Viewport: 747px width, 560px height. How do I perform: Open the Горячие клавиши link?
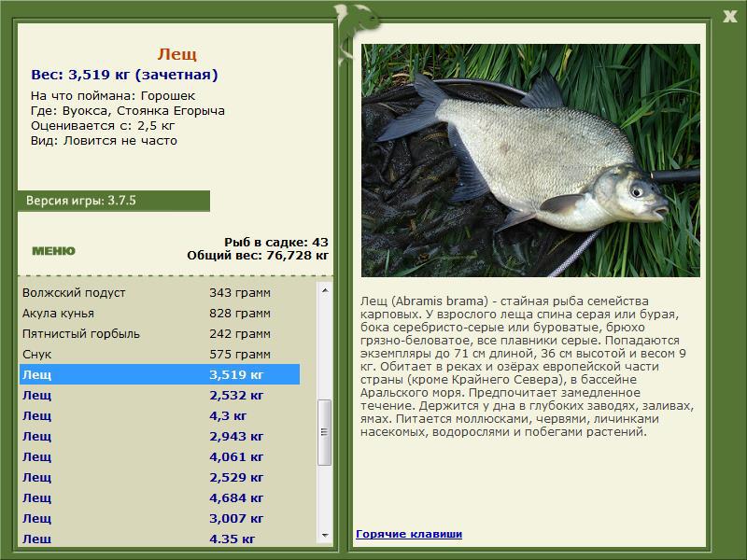pyautogui.click(x=409, y=534)
